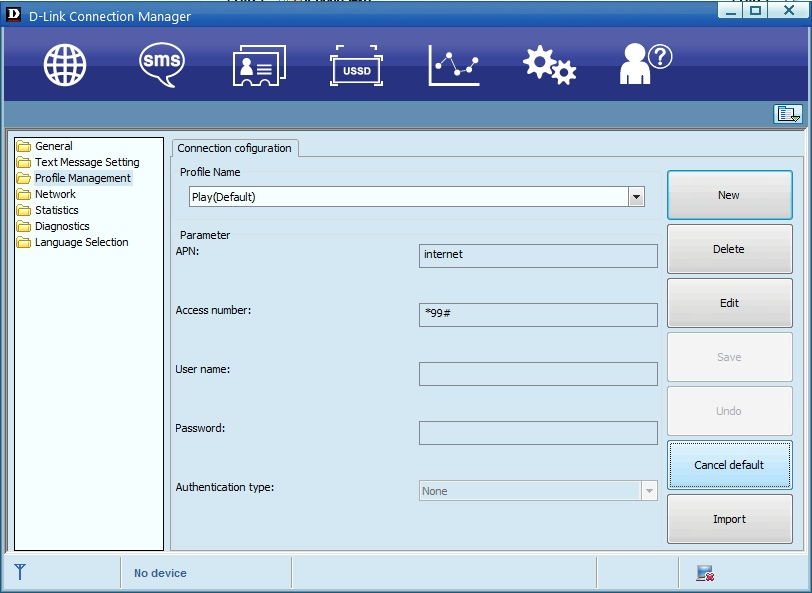Image resolution: width=812 pixels, height=593 pixels.
Task: Click the Profile Name label
Action: [x=210, y=172]
